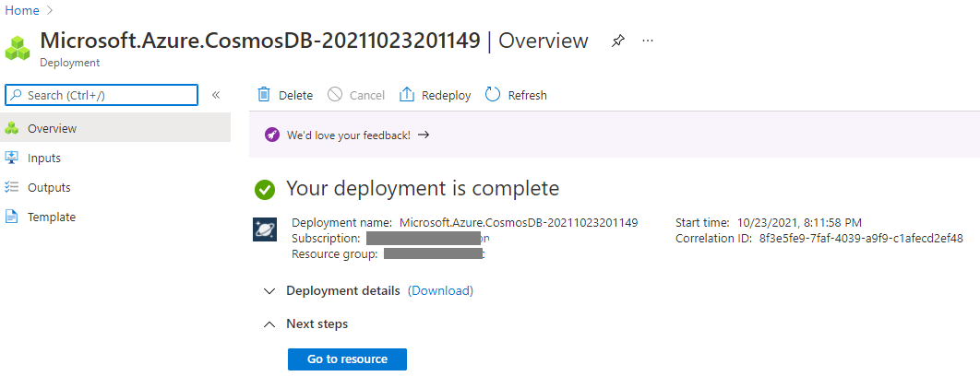Click the Delete toolbar label
The height and width of the screenshot is (388, 980).
tap(295, 96)
